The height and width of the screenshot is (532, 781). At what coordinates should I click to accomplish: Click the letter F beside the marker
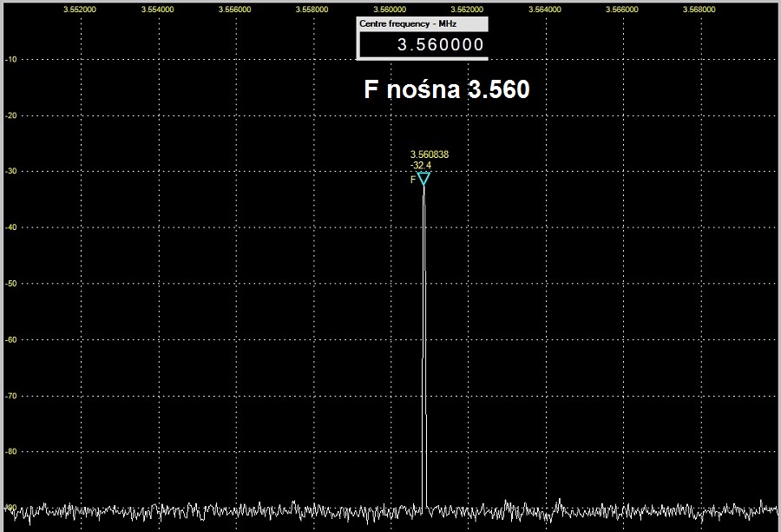pos(413,181)
